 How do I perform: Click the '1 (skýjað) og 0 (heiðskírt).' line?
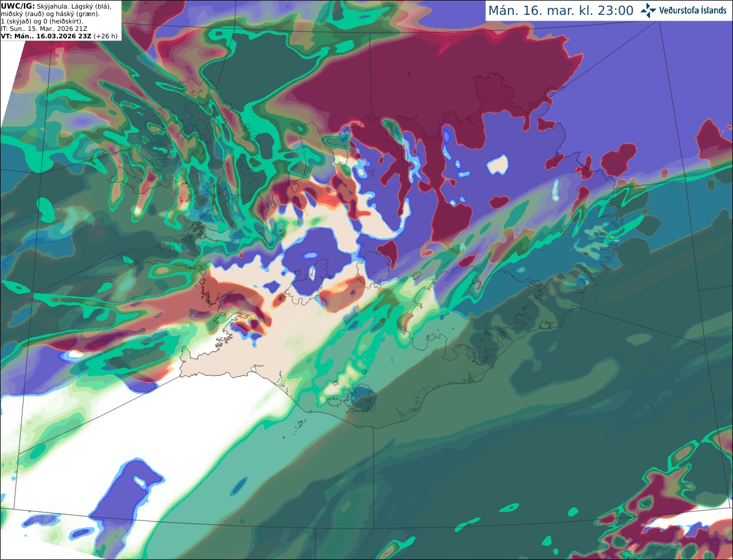pyautogui.click(x=42, y=21)
